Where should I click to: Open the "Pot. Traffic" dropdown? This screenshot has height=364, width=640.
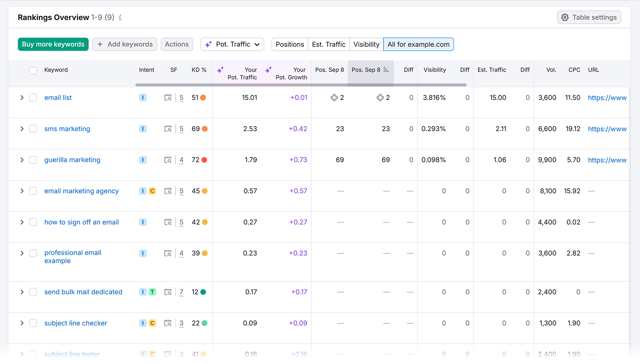pos(232,44)
